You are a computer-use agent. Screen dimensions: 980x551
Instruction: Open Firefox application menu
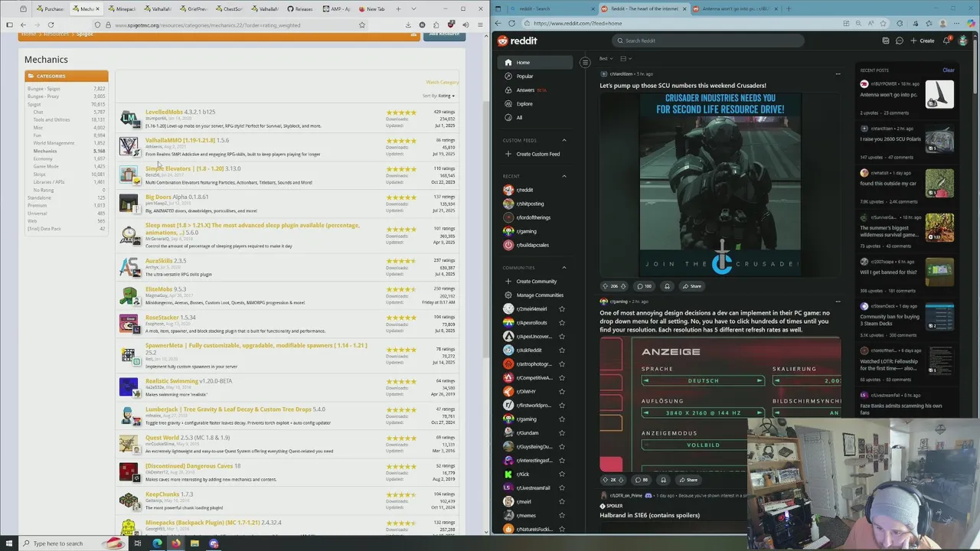479,24
